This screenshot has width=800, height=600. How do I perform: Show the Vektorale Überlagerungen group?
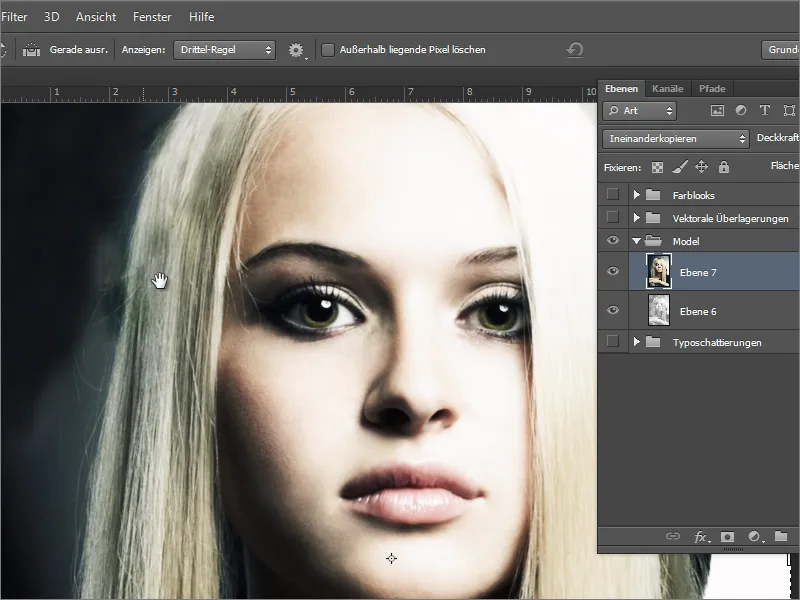[613, 218]
